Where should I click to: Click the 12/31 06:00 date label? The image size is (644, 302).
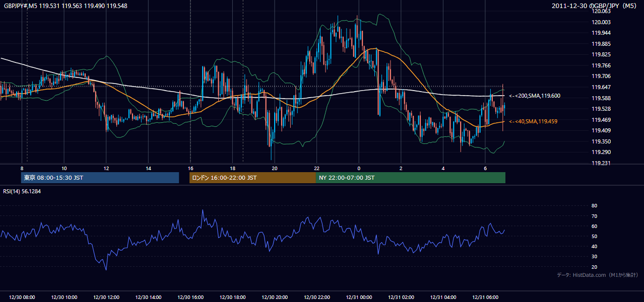point(485,297)
